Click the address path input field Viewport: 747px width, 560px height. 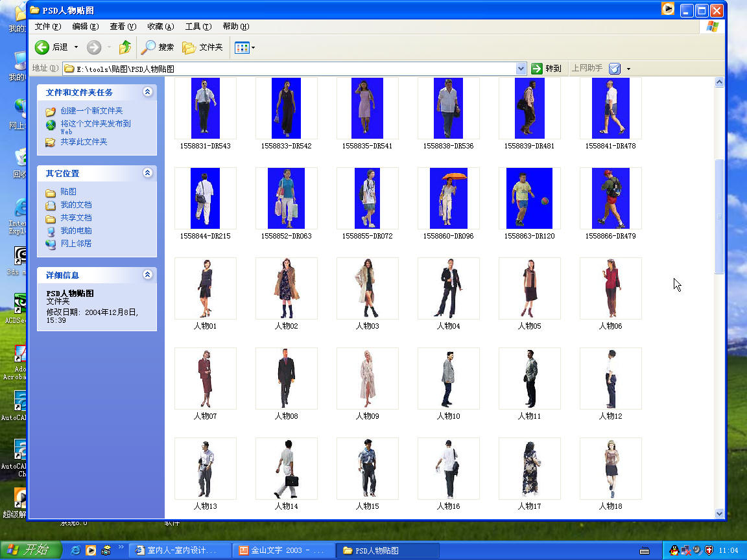(290, 69)
